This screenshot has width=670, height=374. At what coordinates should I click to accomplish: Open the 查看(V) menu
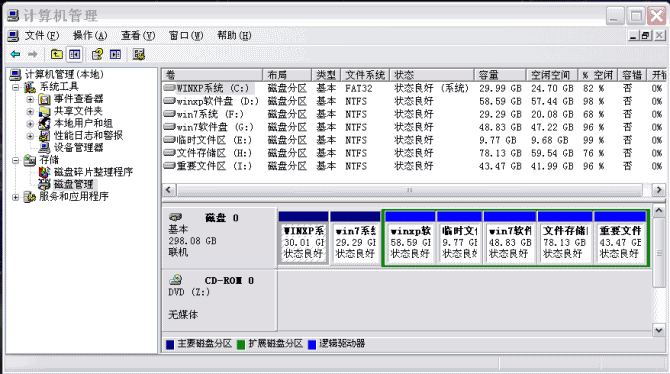pyautogui.click(x=138, y=35)
